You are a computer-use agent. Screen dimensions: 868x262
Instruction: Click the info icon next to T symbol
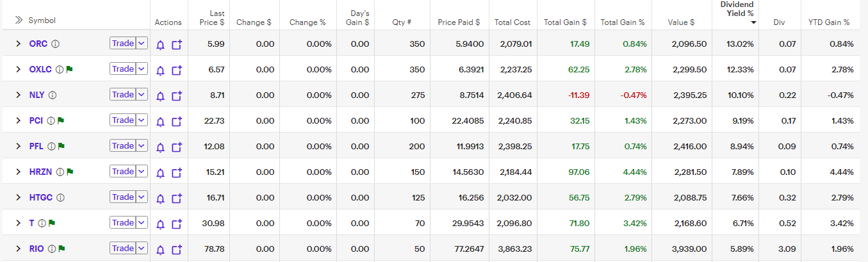(x=42, y=223)
